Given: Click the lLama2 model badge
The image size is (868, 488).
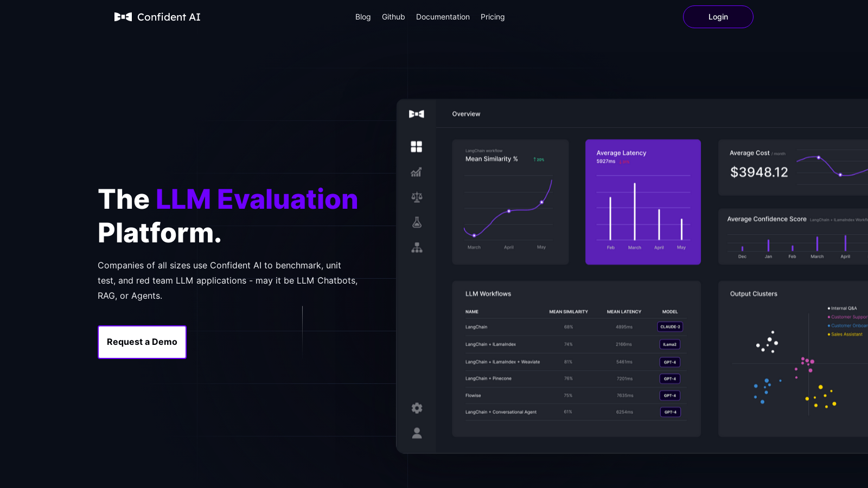Looking at the screenshot, I should coord(670,344).
